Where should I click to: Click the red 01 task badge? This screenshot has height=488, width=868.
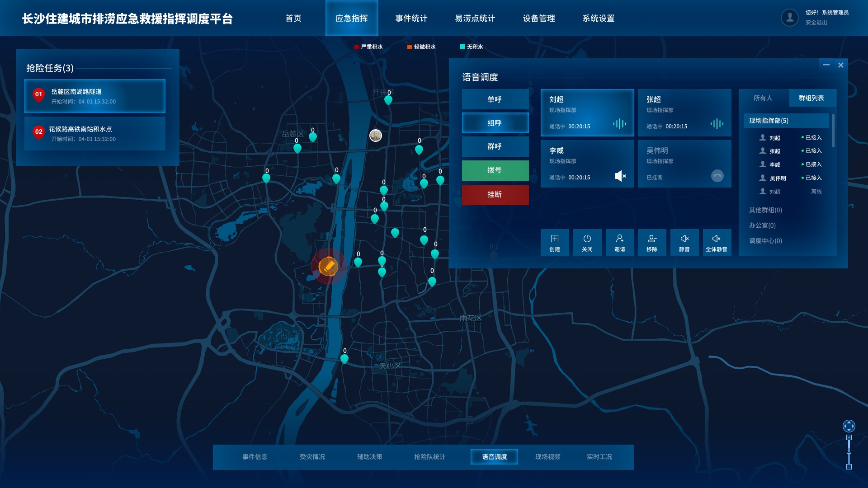click(38, 95)
